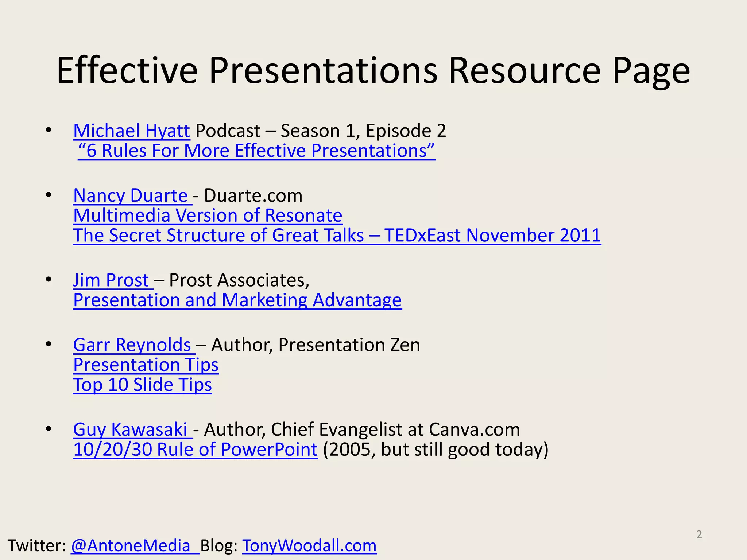The height and width of the screenshot is (560, 747).
Task: Open The Secret Structure of Great Talks link
Action: click(x=337, y=236)
